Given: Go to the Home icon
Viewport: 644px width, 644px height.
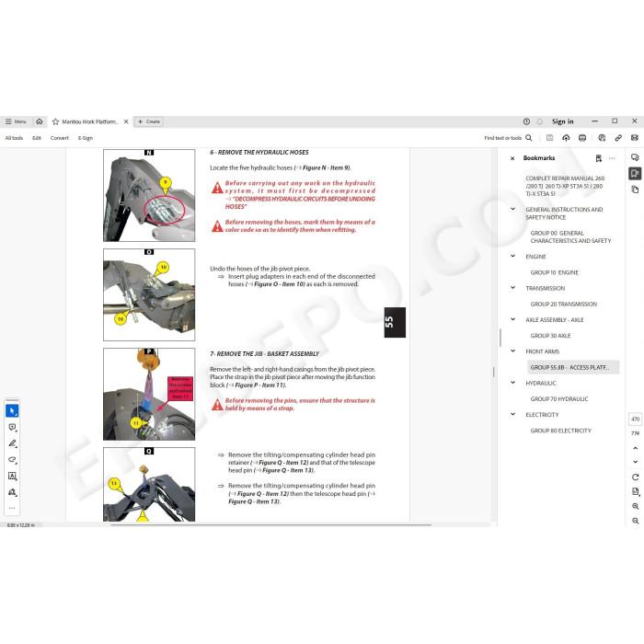Looking at the screenshot, I should 40,121.
